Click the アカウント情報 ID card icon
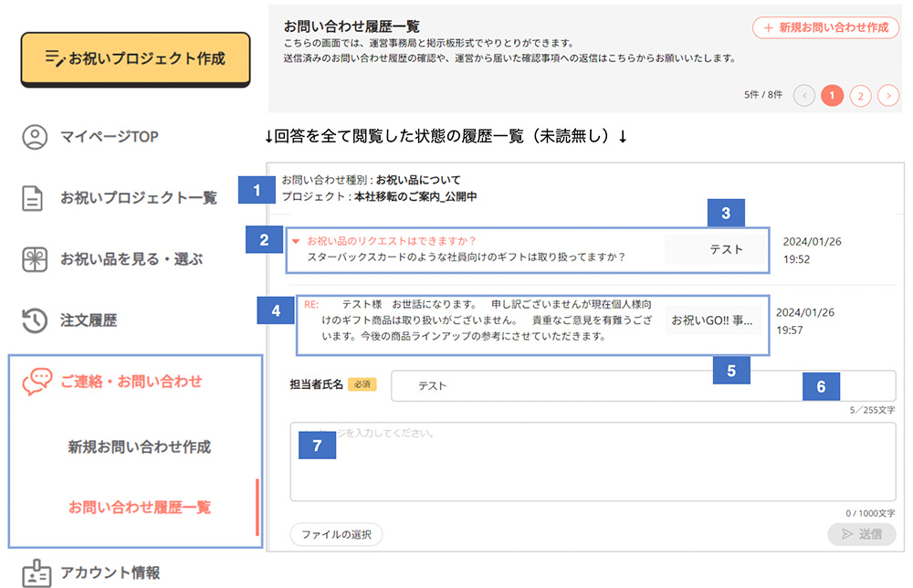913x588 pixels. 35,572
